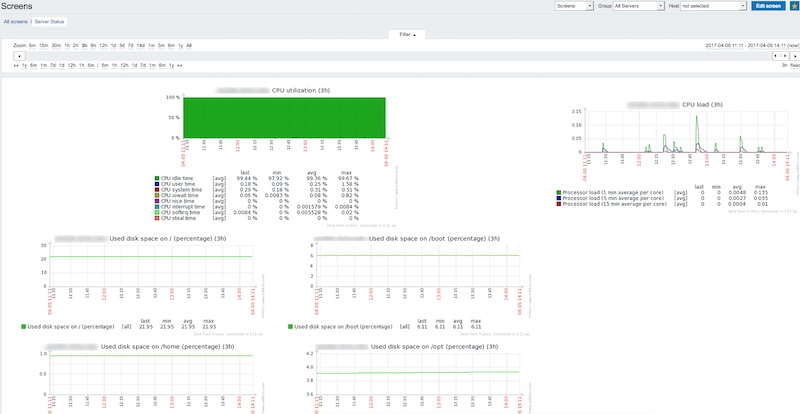Select the Server Status breadcrumb

tap(49, 22)
